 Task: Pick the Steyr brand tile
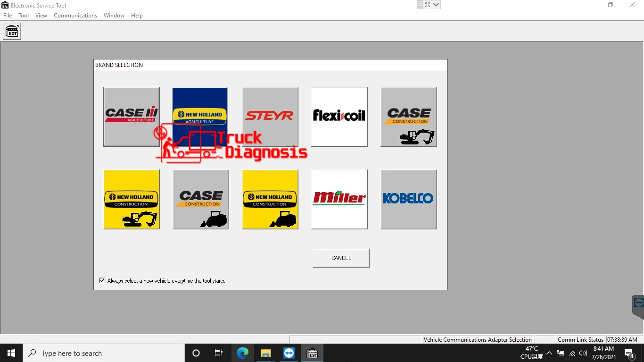point(270,117)
